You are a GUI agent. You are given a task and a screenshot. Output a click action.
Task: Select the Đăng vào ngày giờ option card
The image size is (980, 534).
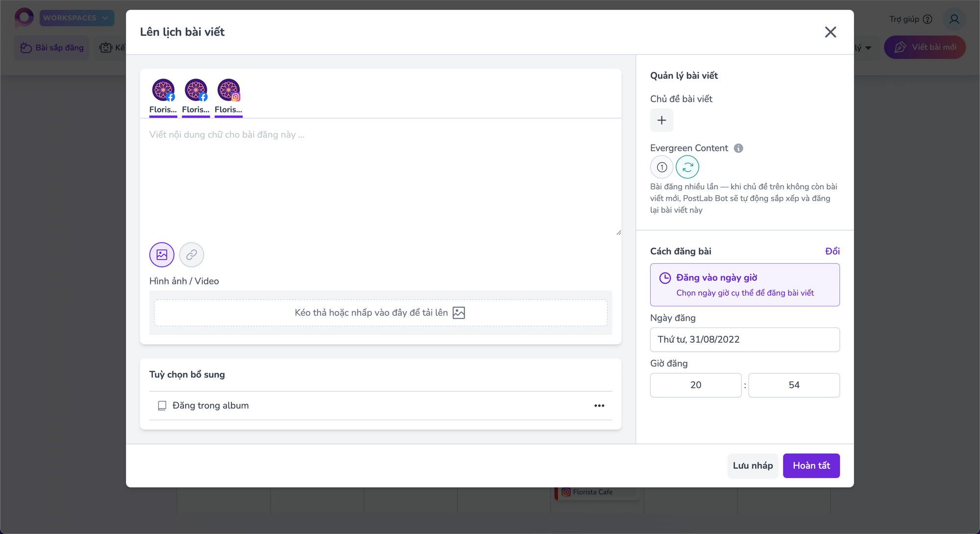coord(745,285)
